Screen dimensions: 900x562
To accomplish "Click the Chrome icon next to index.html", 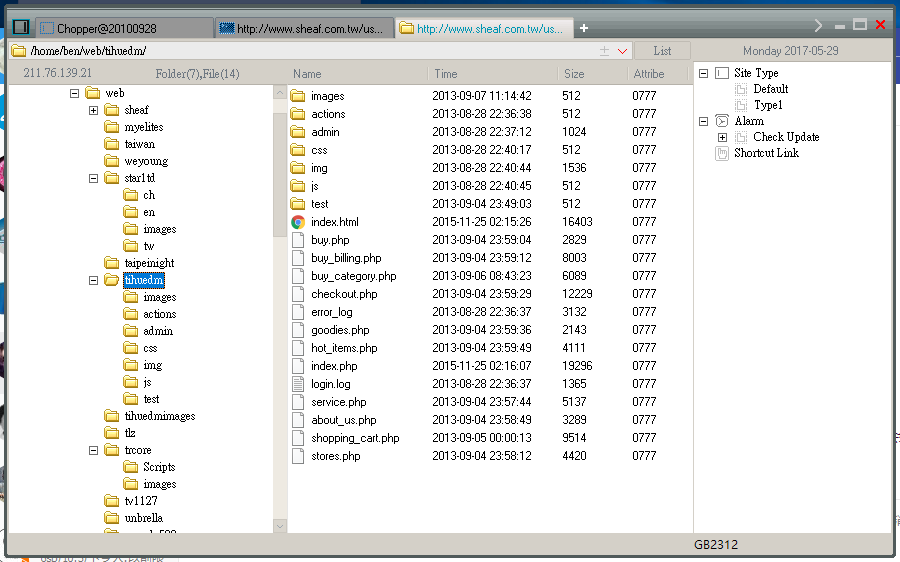I will point(298,222).
